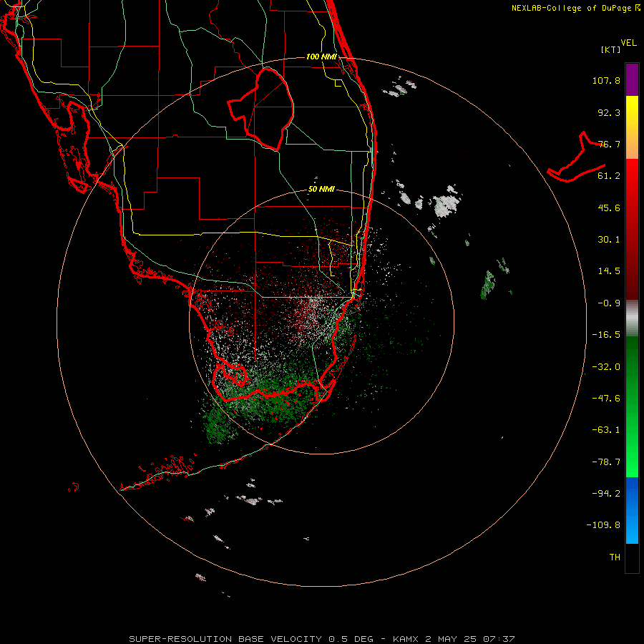Screen dimensions: 644x644
Task: Click the VEL legend title
Action: pyautogui.click(x=628, y=43)
